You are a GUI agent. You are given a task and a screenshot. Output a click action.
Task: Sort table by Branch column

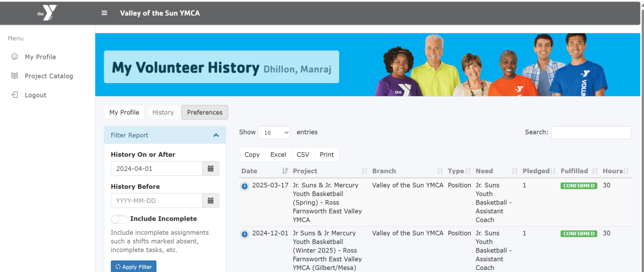(408, 171)
